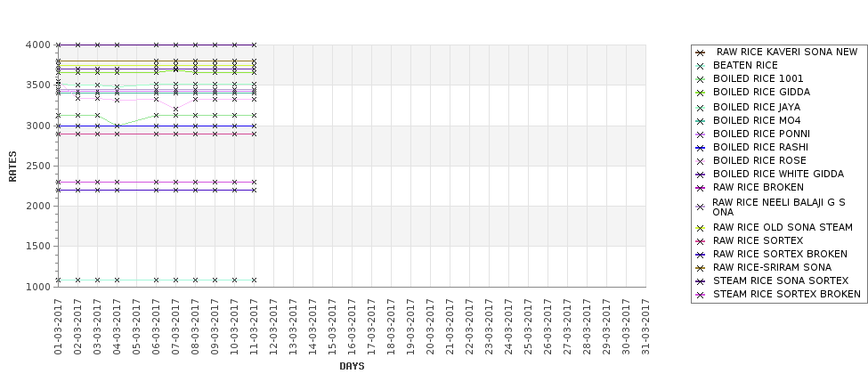Image resolution: width=868 pixels, height=382 pixels.
Task: Select the 31-03-2017 axis date label
Action: (x=645, y=327)
